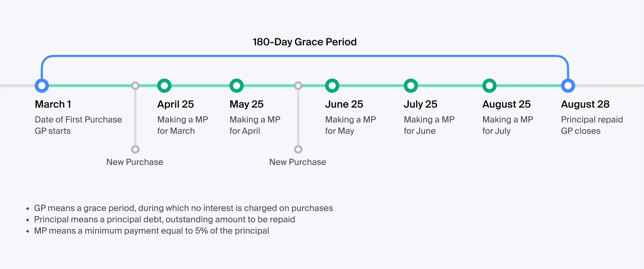Click the second New Purchase text label
The width and height of the screenshot is (644, 269).
pyautogui.click(x=298, y=162)
